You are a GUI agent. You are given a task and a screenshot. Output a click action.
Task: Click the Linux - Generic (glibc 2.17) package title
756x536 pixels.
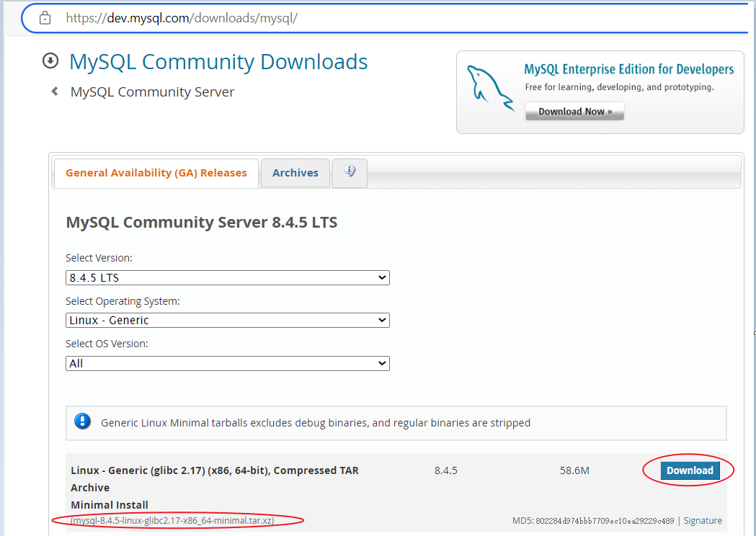click(x=215, y=478)
